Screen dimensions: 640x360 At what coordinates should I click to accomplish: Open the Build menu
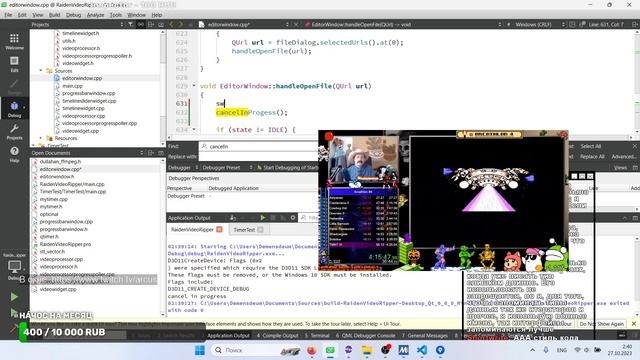pyautogui.click(x=54, y=15)
